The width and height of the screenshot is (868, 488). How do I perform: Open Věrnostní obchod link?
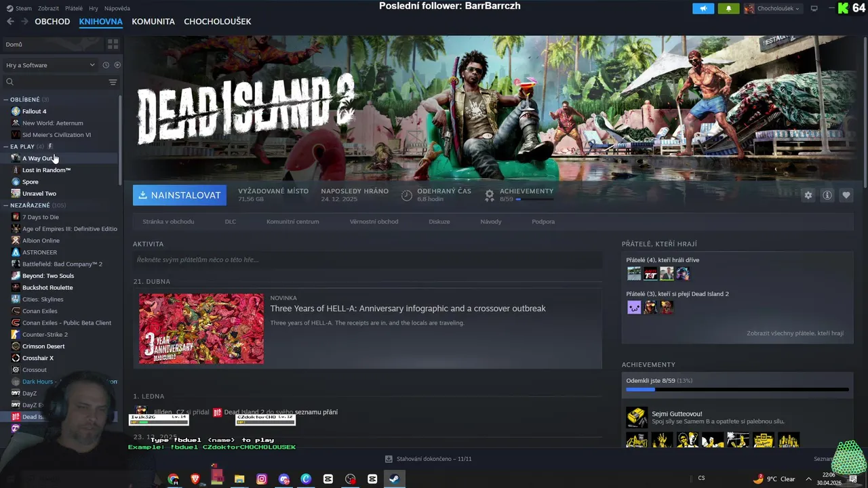click(374, 222)
